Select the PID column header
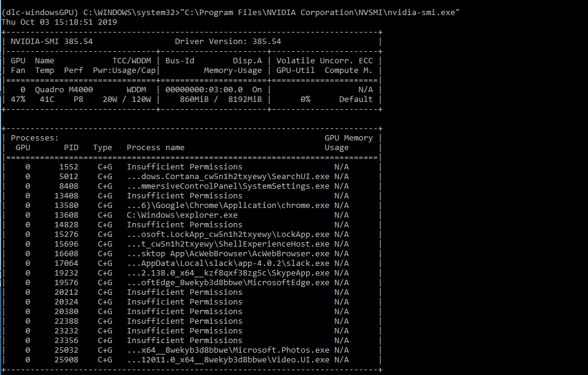This screenshot has height=375, width=588. [70, 147]
